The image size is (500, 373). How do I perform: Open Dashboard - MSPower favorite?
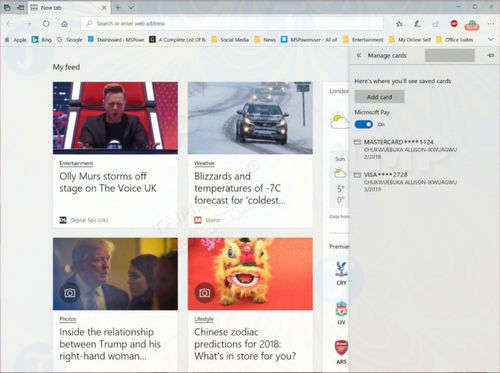116,40
